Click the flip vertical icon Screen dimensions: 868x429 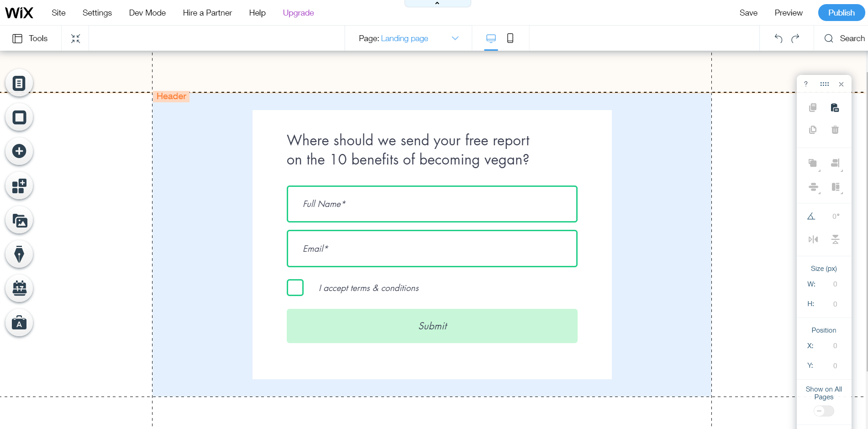coord(835,239)
